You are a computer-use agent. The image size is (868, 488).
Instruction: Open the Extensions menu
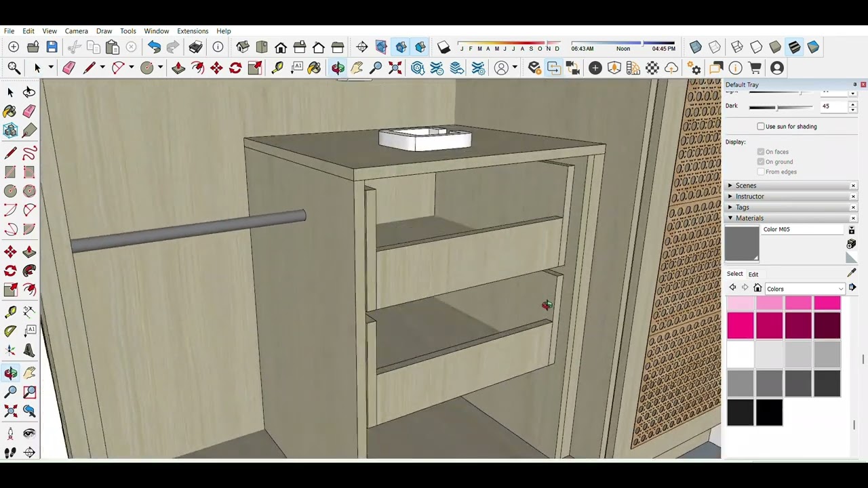coord(193,31)
